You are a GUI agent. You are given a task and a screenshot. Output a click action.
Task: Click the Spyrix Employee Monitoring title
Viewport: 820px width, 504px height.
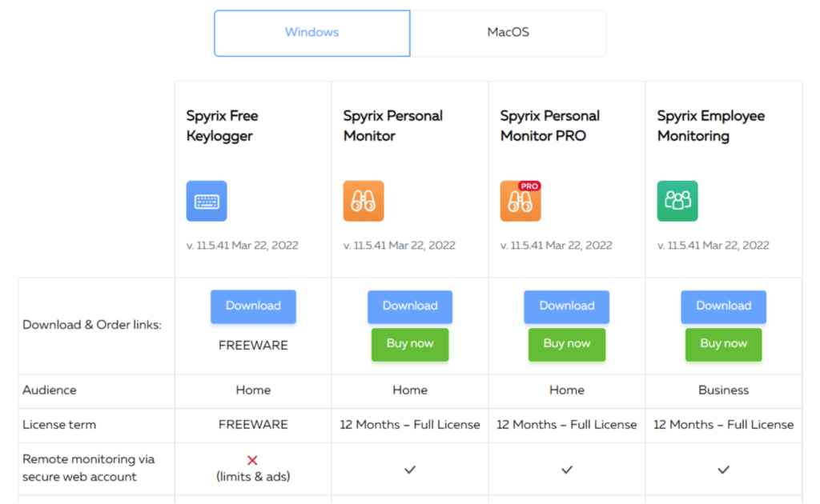pyautogui.click(x=711, y=126)
